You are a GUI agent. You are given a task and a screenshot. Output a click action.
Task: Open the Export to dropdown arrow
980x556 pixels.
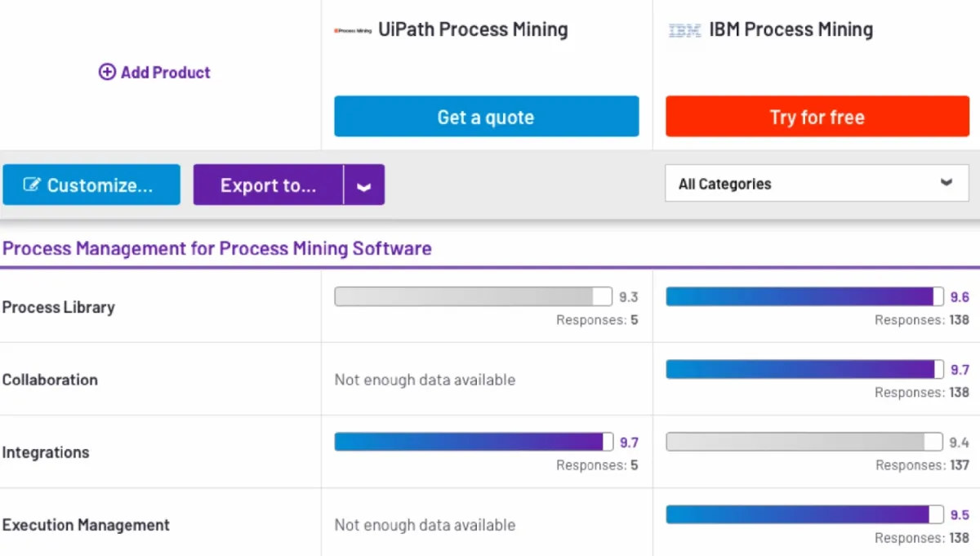(x=364, y=185)
